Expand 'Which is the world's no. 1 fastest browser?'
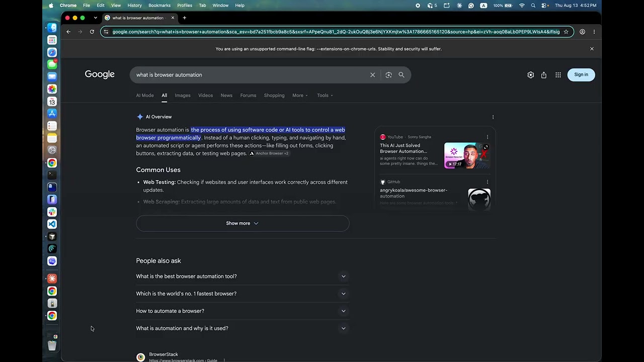The width and height of the screenshot is (644, 362). click(243, 294)
